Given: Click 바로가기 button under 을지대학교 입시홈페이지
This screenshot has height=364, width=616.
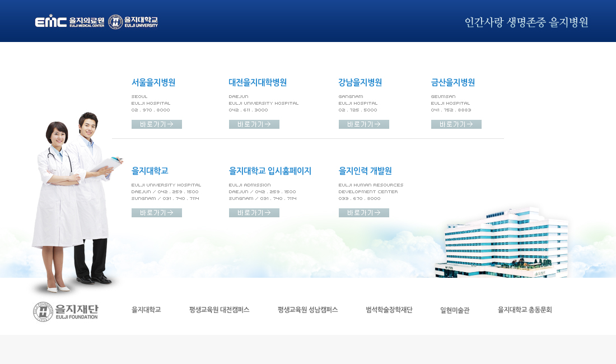Looking at the screenshot, I should click(x=254, y=213).
